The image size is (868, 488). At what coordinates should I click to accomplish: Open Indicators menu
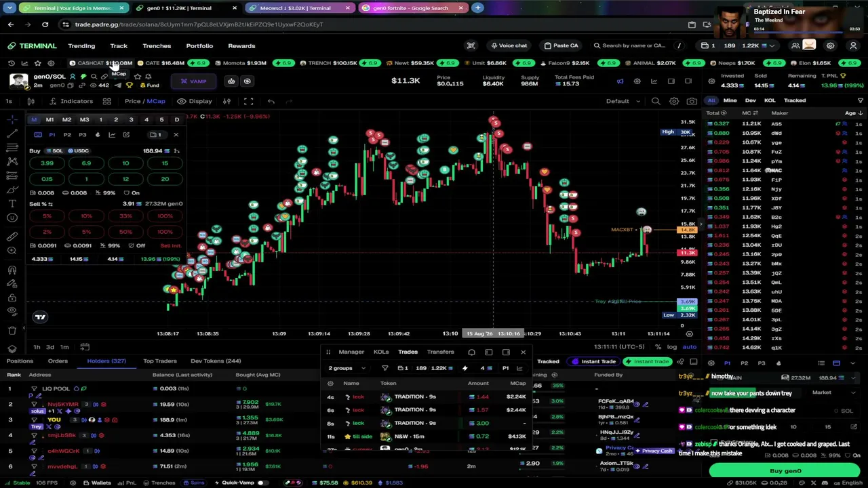tap(71, 101)
